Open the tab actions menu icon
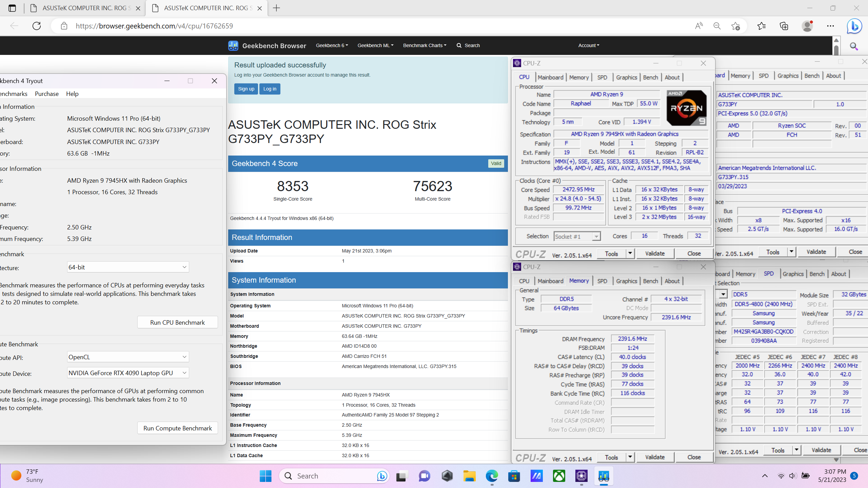Image resolution: width=868 pixels, height=488 pixels. (12, 8)
